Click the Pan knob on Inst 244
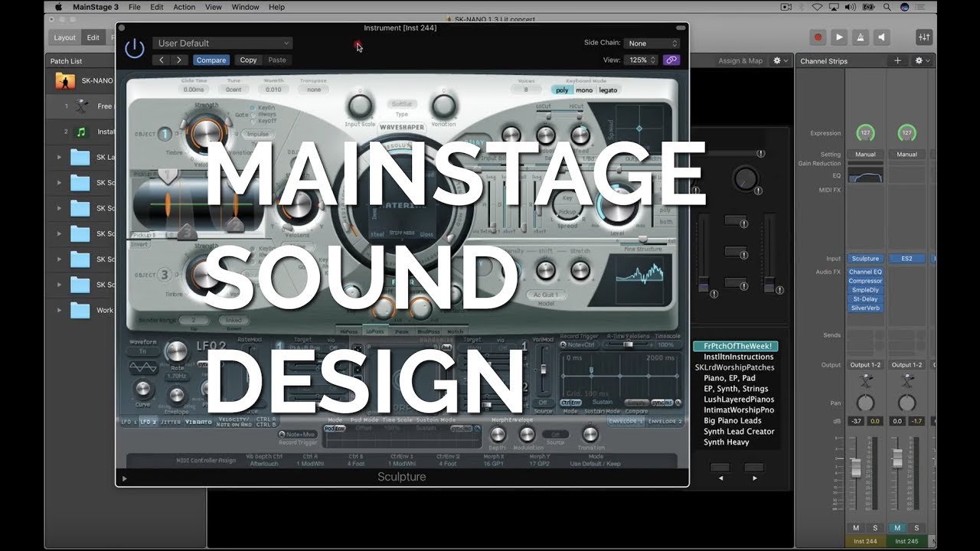The width and height of the screenshot is (980, 551). [865, 403]
